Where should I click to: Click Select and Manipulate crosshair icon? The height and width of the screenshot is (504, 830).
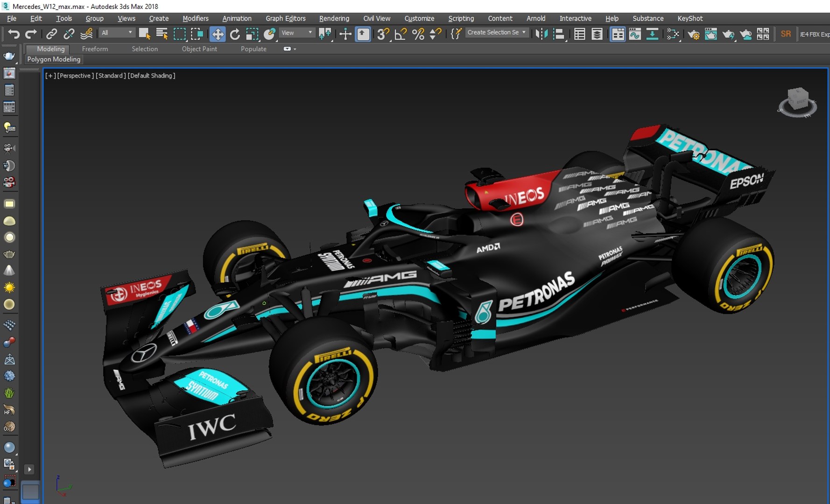(x=345, y=34)
